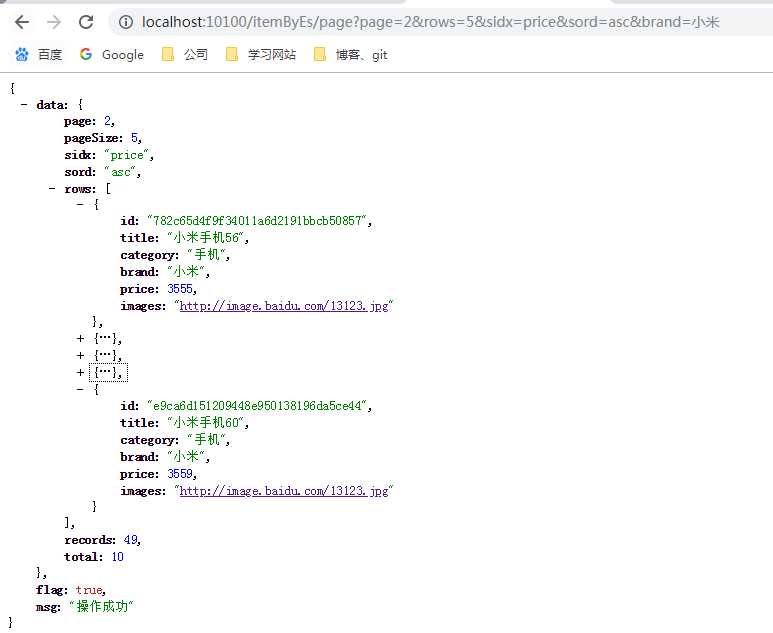
Task: Click the browser forward arrow
Action: click(x=54, y=22)
